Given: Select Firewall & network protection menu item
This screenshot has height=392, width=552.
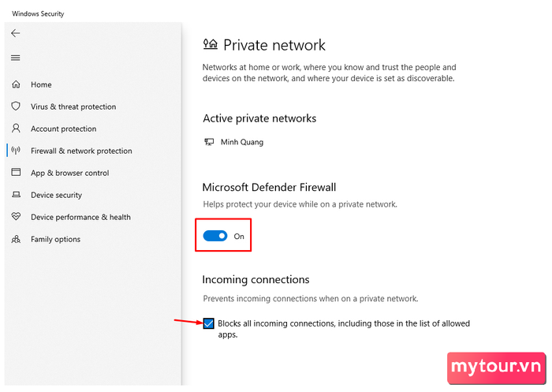Looking at the screenshot, I should (x=81, y=151).
